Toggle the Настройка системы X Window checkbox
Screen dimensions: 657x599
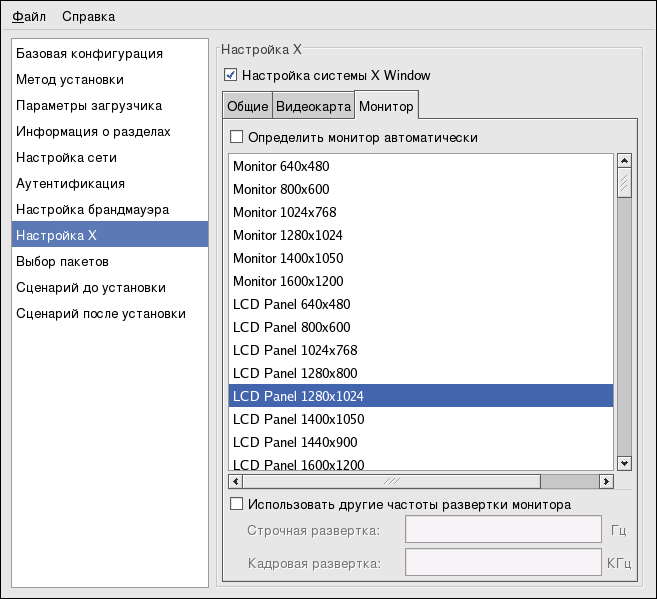click(231, 75)
